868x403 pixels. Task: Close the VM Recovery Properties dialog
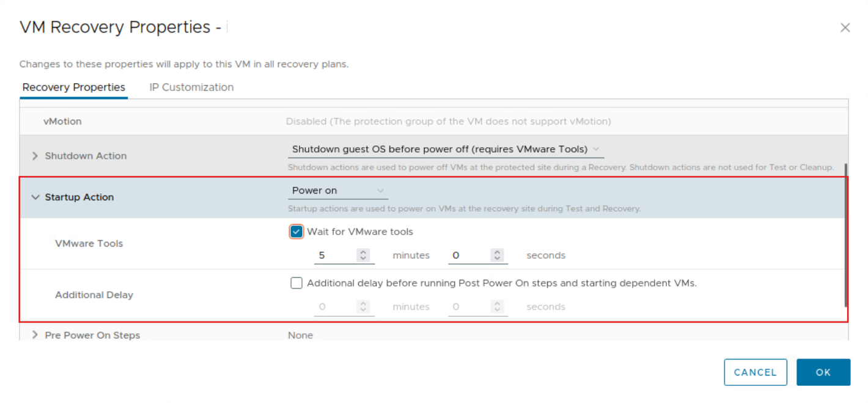click(845, 27)
